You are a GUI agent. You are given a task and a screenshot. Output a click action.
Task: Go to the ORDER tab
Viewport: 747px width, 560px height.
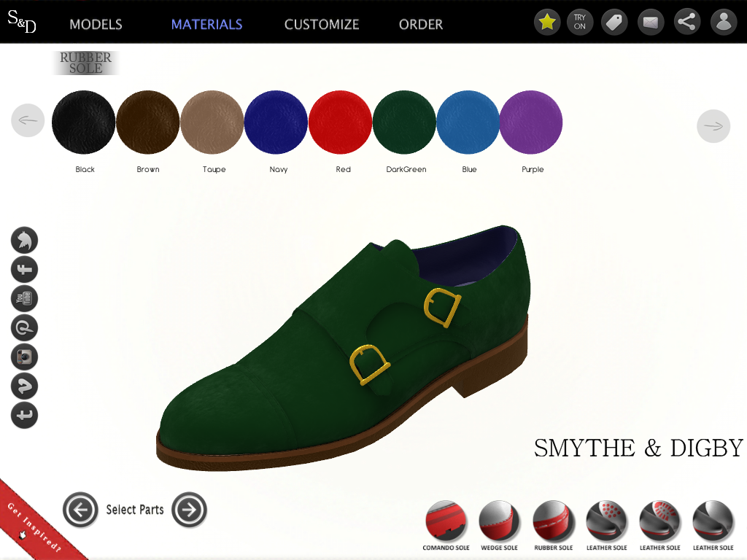click(421, 24)
